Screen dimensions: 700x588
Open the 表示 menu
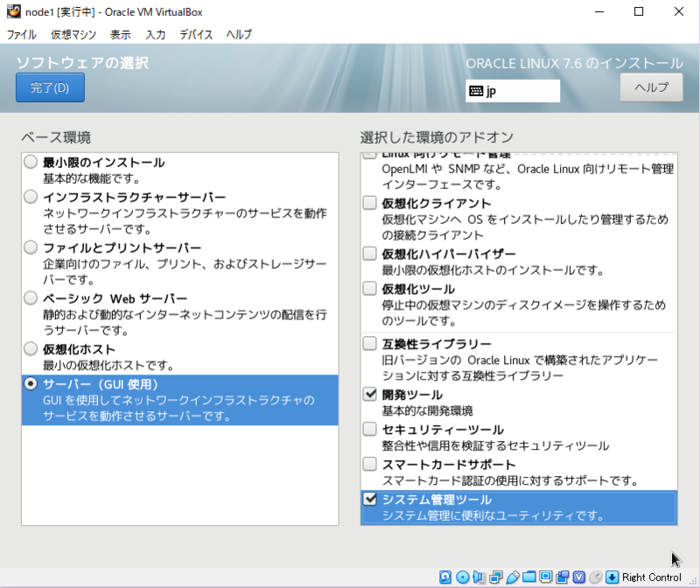pos(121,34)
